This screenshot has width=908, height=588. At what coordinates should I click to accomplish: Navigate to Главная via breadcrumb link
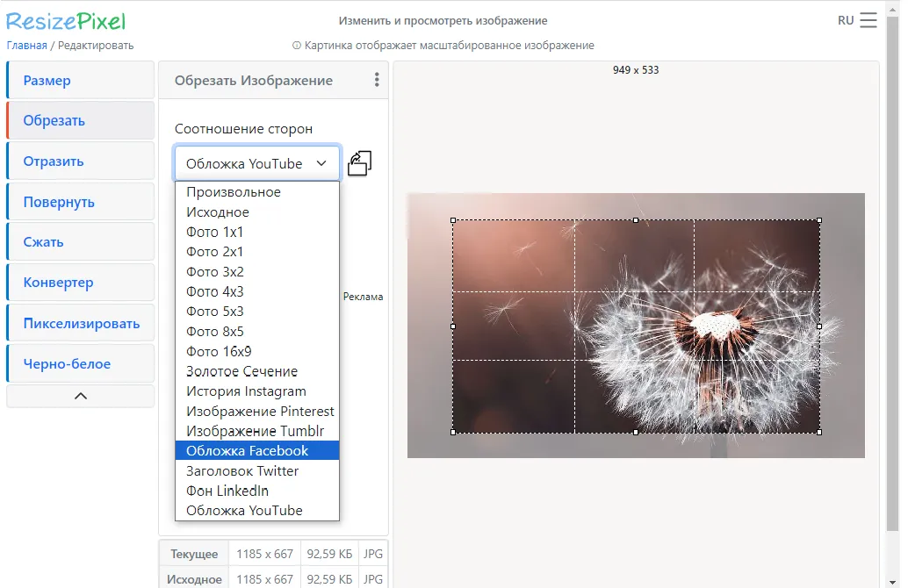(x=26, y=44)
